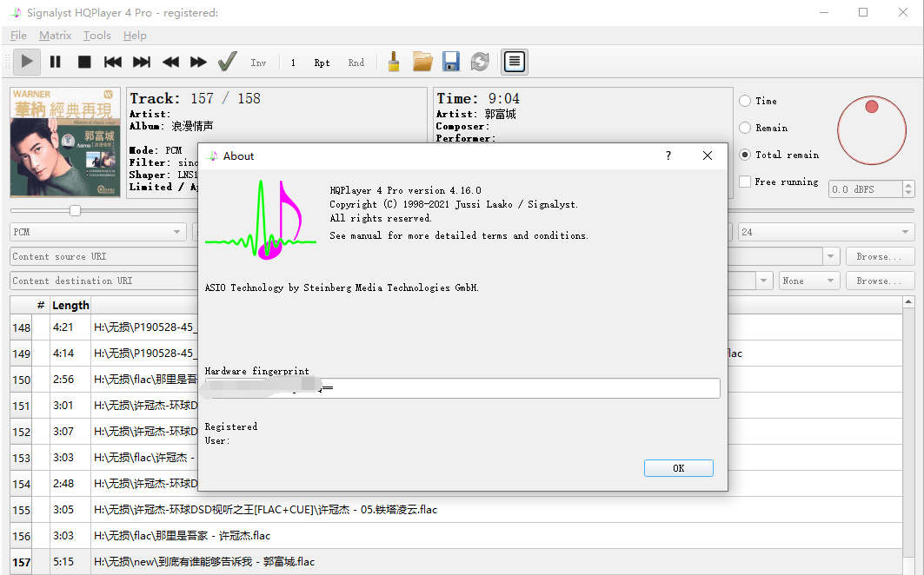Screen dimensions: 924x575
Task: Toggle Inv phase inversion
Action: 258,63
